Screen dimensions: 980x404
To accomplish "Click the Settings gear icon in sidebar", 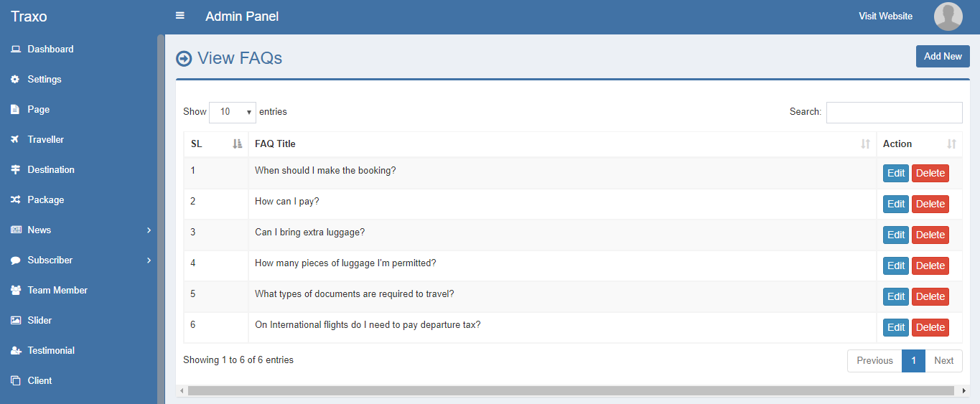I will [x=15, y=80].
